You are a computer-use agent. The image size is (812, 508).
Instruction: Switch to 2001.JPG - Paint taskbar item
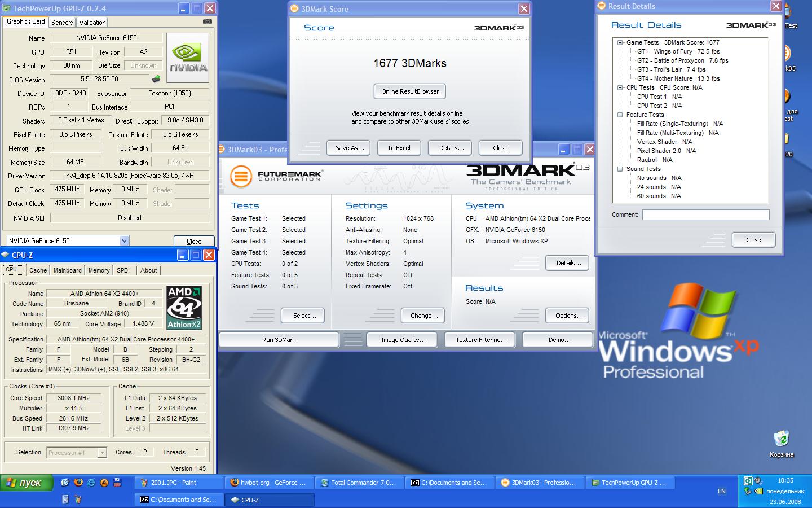pos(179,483)
